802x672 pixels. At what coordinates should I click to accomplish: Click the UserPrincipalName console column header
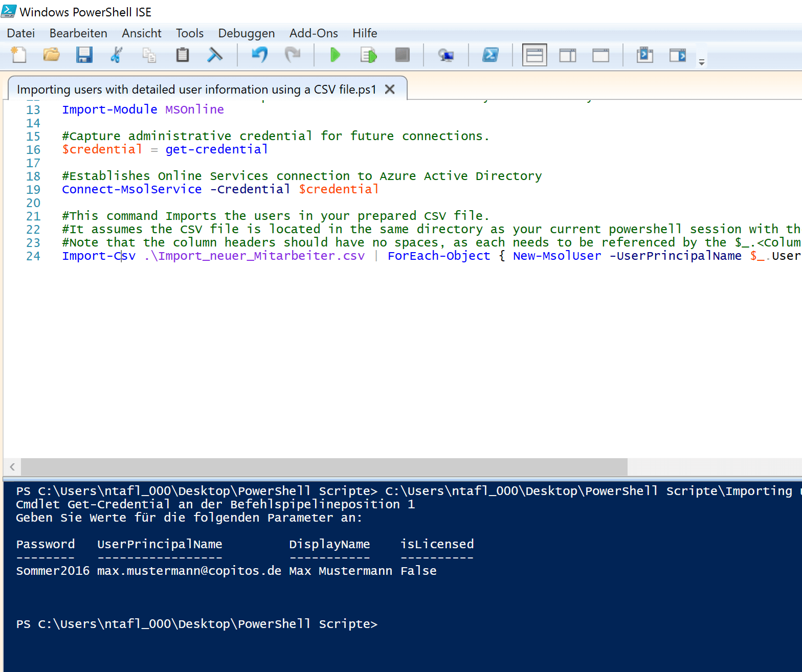[x=160, y=544]
